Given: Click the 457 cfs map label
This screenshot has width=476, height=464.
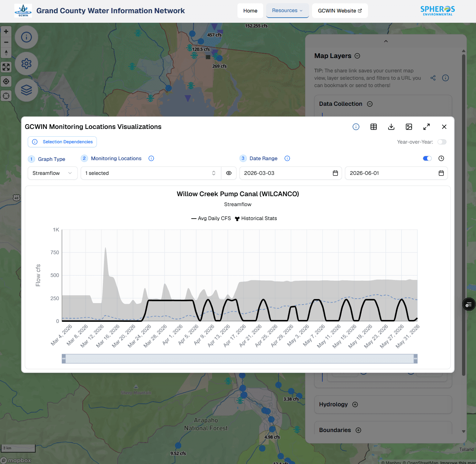Looking at the screenshot, I should (x=214, y=35).
